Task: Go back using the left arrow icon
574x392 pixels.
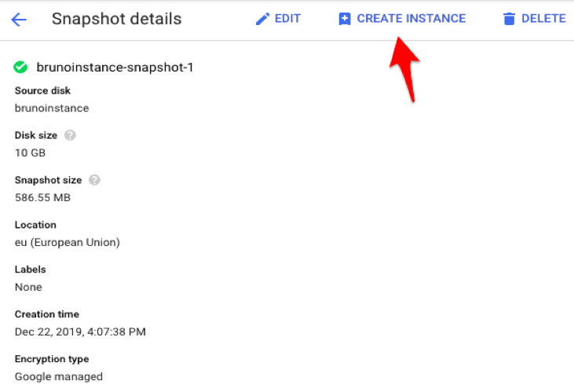Action: [19, 19]
